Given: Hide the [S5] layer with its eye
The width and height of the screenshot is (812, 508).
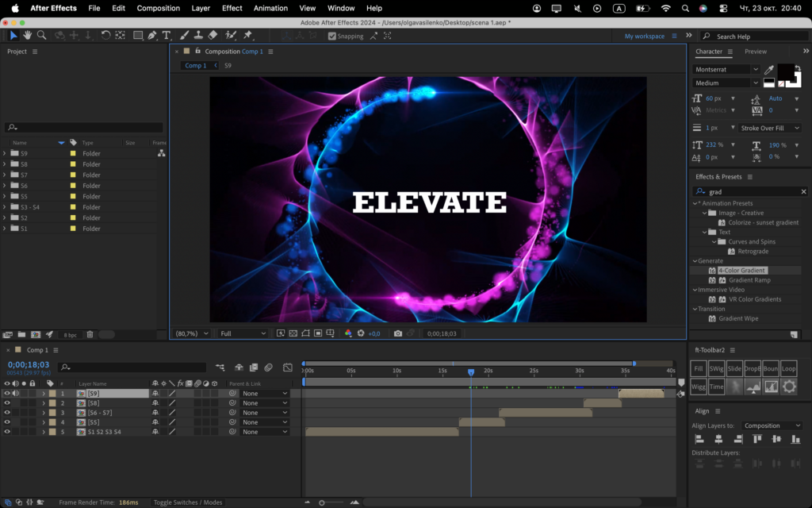Looking at the screenshot, I should click(7, 422).
